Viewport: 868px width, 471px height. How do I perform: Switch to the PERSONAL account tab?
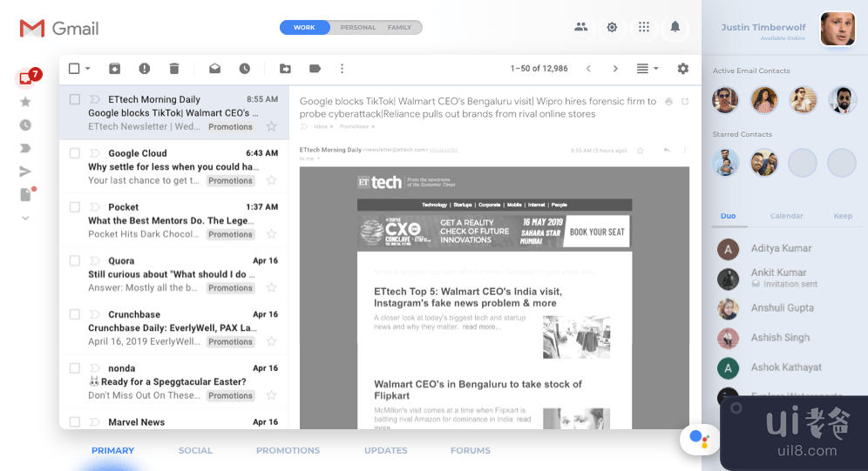point(358,27)
